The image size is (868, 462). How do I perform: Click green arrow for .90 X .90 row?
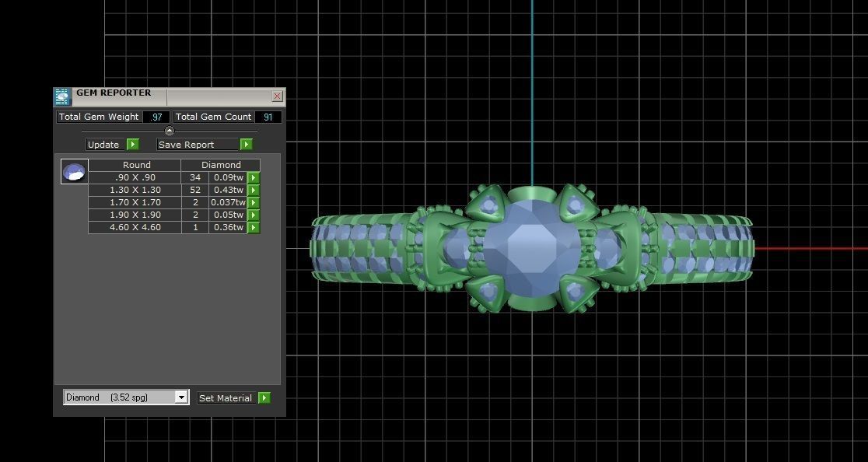(253, 177)
